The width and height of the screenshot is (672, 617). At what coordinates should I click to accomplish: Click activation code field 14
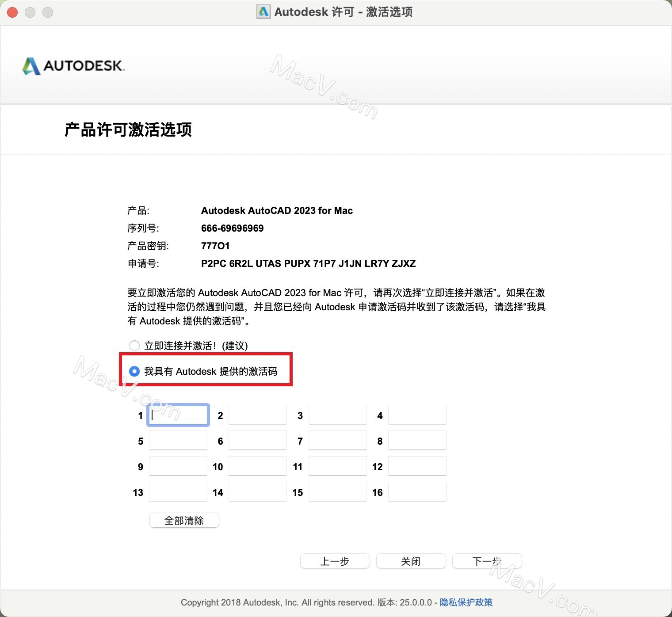point(258,492)
